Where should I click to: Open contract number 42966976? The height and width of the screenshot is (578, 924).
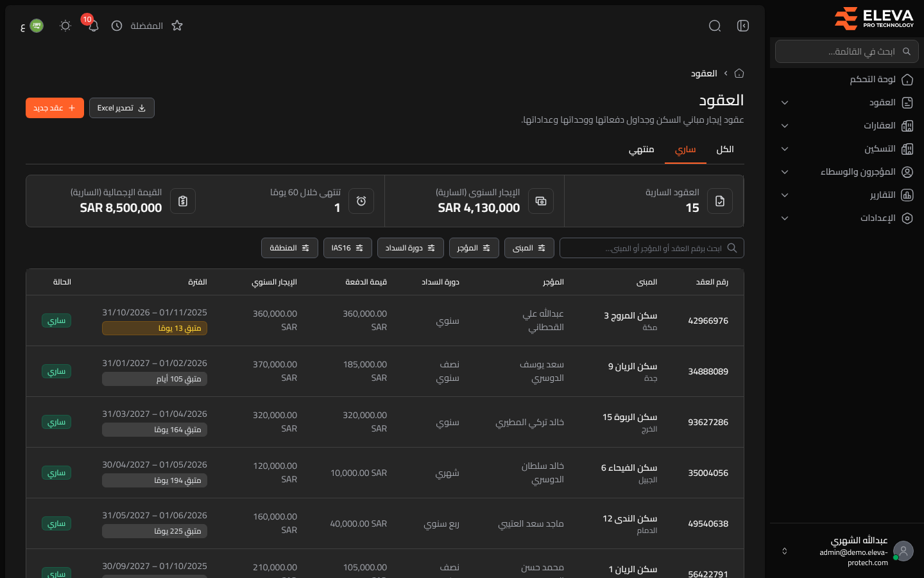708,320
